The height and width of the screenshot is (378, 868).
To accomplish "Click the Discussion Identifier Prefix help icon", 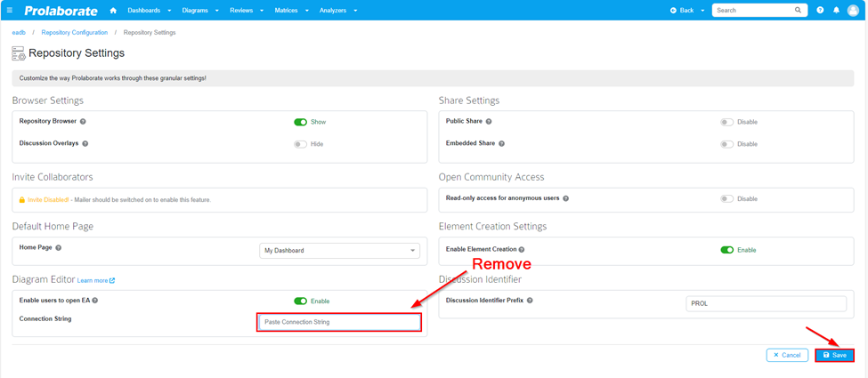I will point(530,301).
